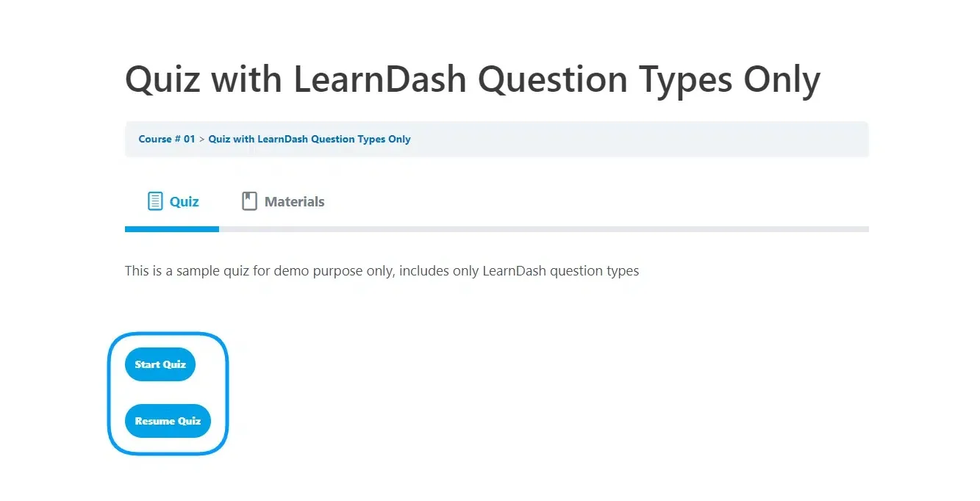
Task: Click the Start Quiz pill button
Action: point(160,364)
